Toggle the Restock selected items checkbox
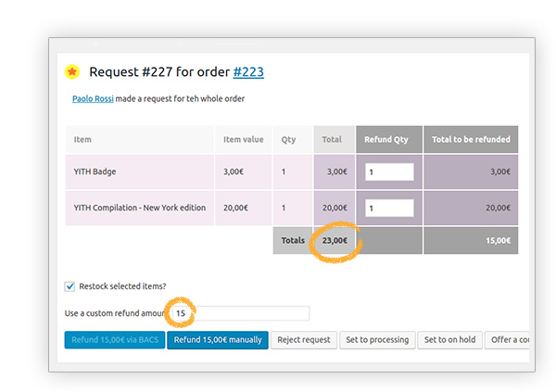The image size is (556, 392). point(70,286)
